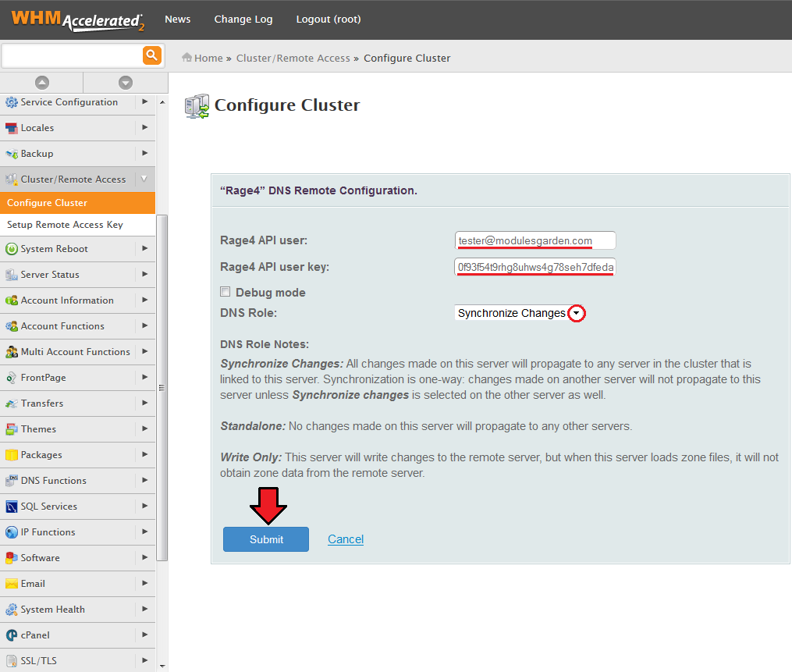The image size is (792, 672).
Task: Open Cluster/Remote Access breadcrumb link
Action: (x=293, y=58)
